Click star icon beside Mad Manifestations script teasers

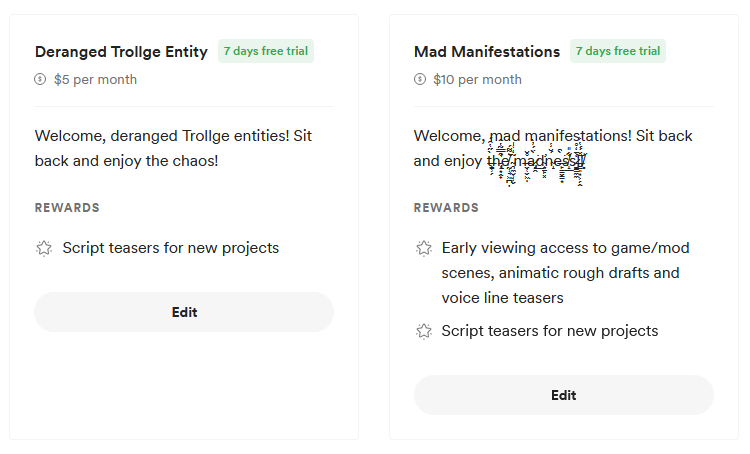pos(424,331)
